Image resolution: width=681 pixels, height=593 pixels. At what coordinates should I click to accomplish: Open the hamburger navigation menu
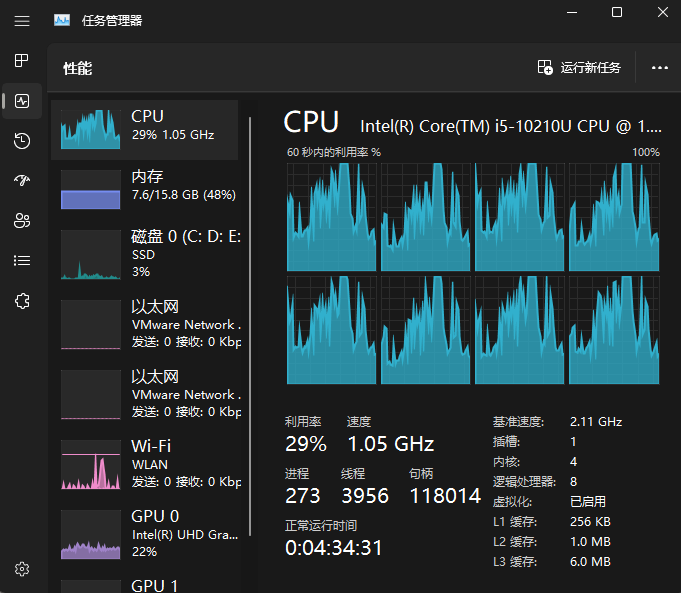[22, 20]
